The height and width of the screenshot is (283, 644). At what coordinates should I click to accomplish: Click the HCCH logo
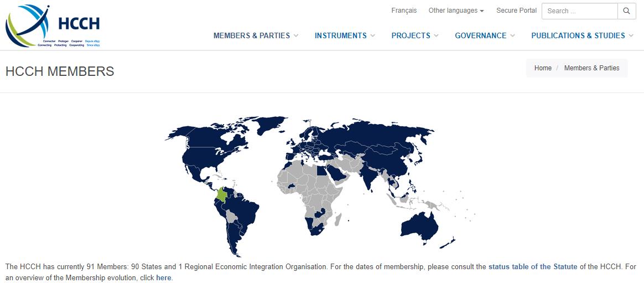pos(53,26)
